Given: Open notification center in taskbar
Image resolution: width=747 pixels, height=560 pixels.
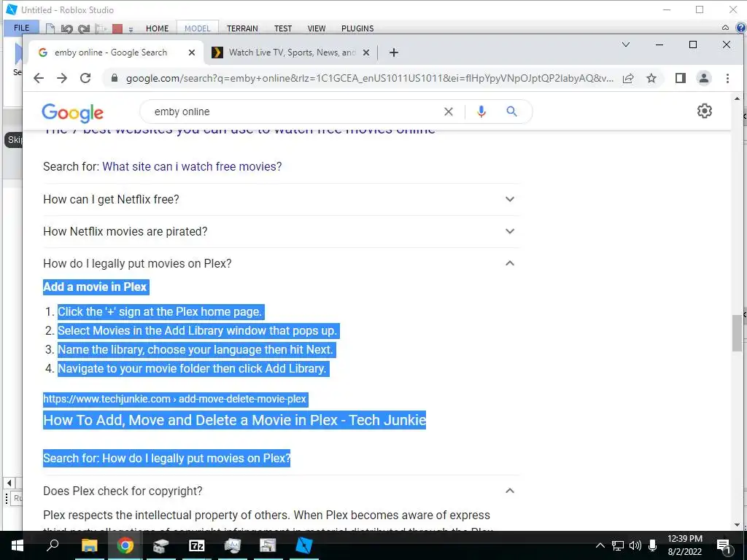Looking at the screenshot, I should [x=724, y=547].
